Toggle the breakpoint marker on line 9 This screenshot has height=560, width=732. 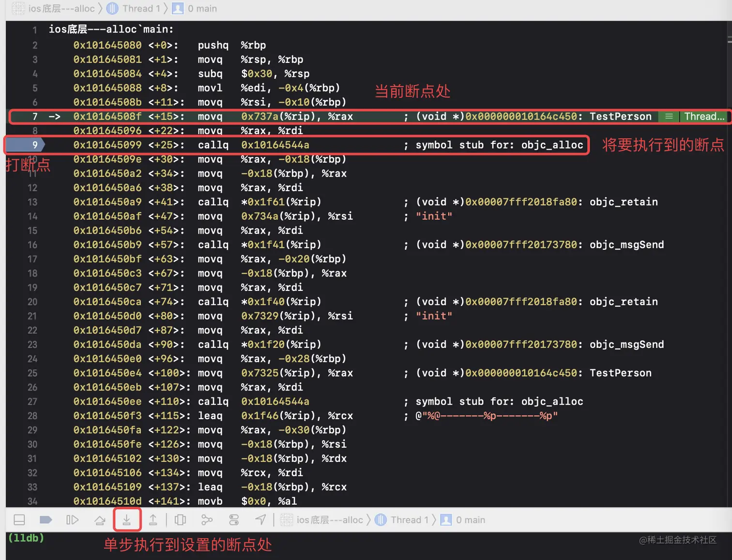pos(24,145)
